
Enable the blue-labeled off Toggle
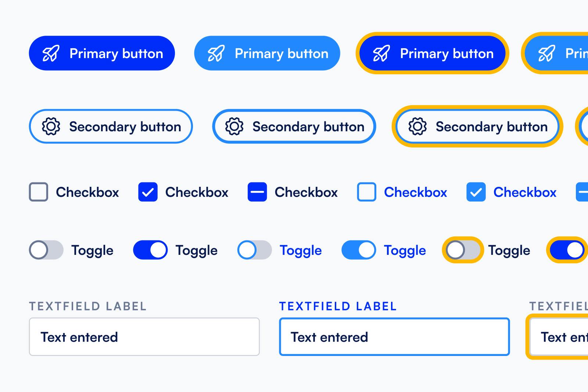click(x=254, y=250)
